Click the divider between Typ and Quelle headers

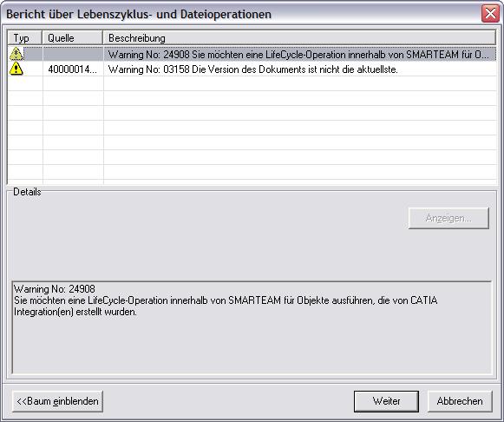[43, 38]
